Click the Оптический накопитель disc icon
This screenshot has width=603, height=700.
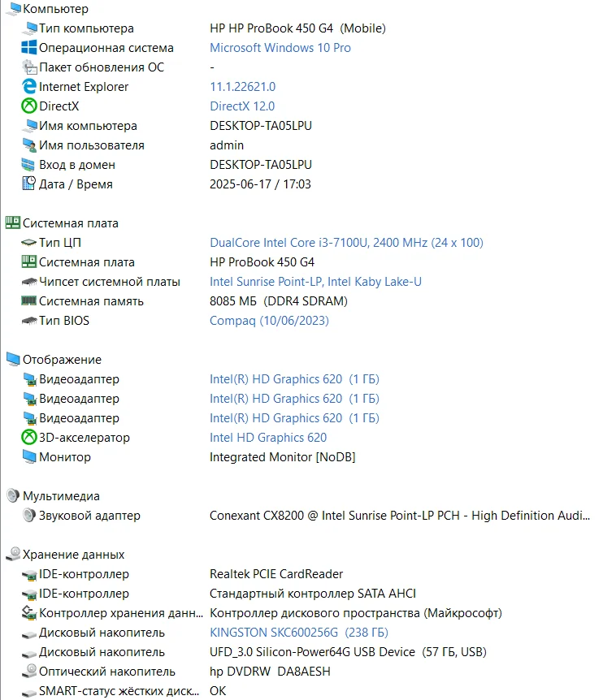[x=29, y=671]
